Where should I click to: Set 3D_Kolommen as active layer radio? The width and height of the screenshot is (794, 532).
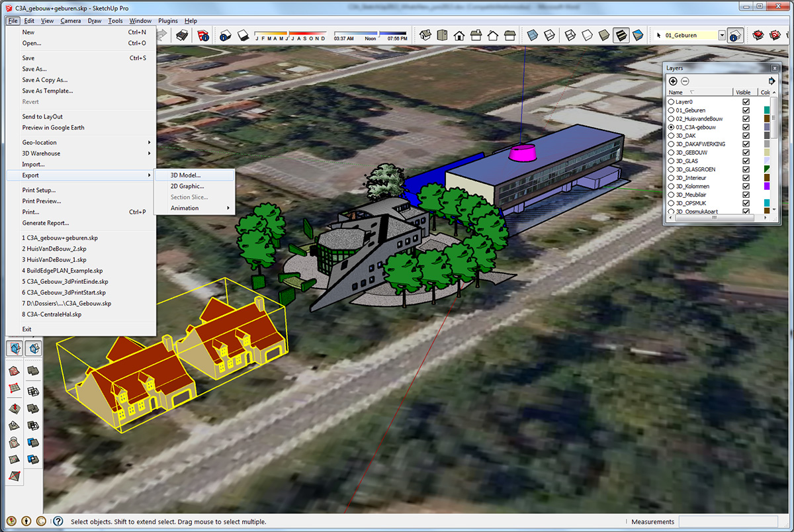[671, 186]
